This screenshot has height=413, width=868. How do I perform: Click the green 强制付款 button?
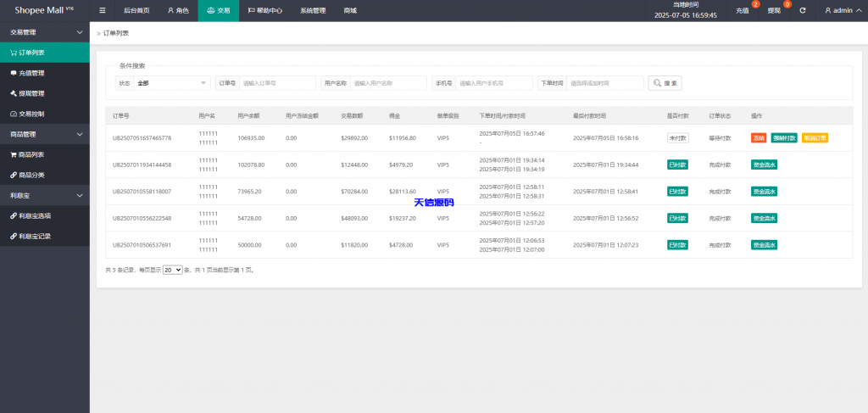pyautogui.click(x=784, y=138)
